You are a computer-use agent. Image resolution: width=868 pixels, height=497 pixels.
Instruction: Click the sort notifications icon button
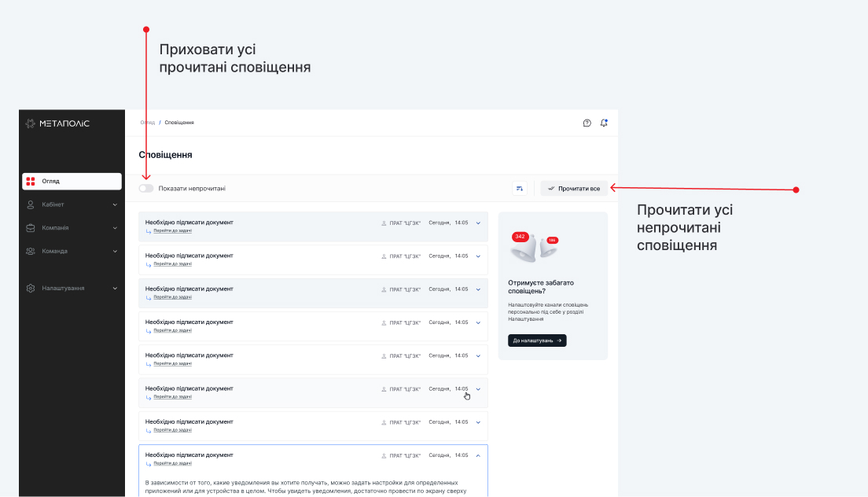tap(520, 189)
